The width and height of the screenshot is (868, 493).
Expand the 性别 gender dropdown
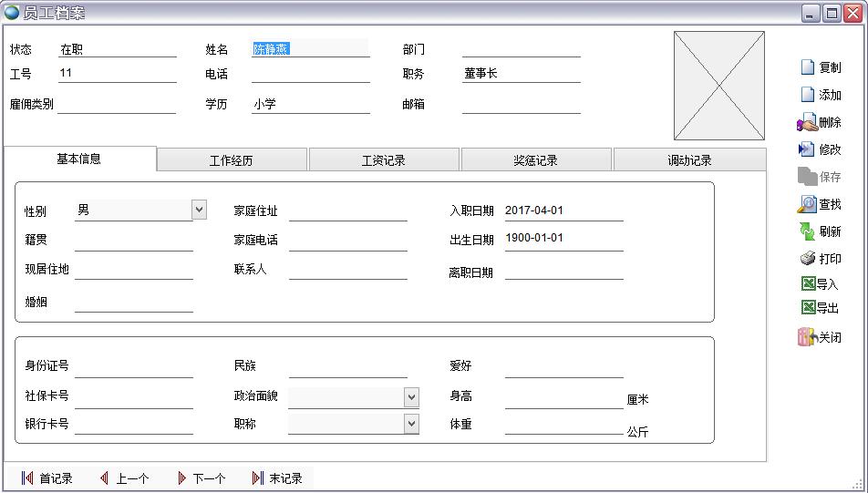(199, 211)
